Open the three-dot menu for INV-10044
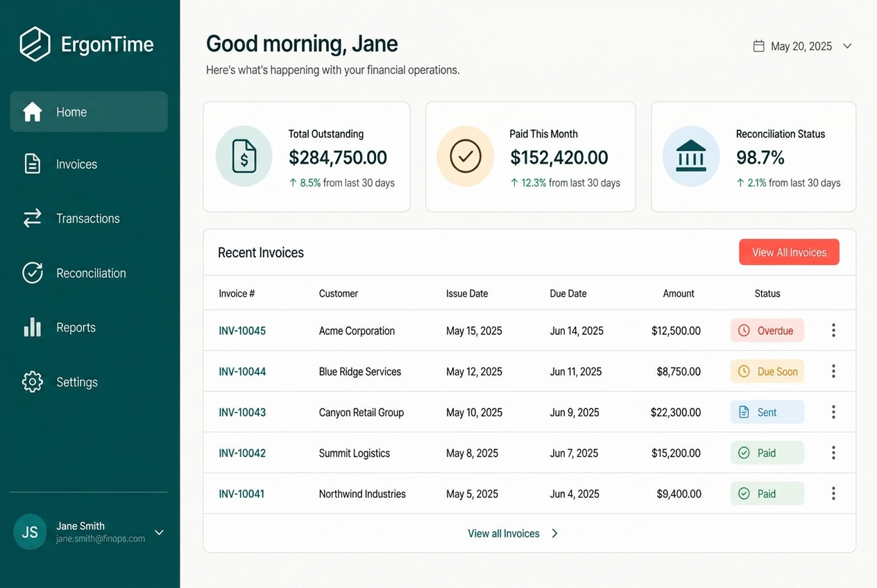The width and height of the screenshot is (877, 588). click(833, 371)
